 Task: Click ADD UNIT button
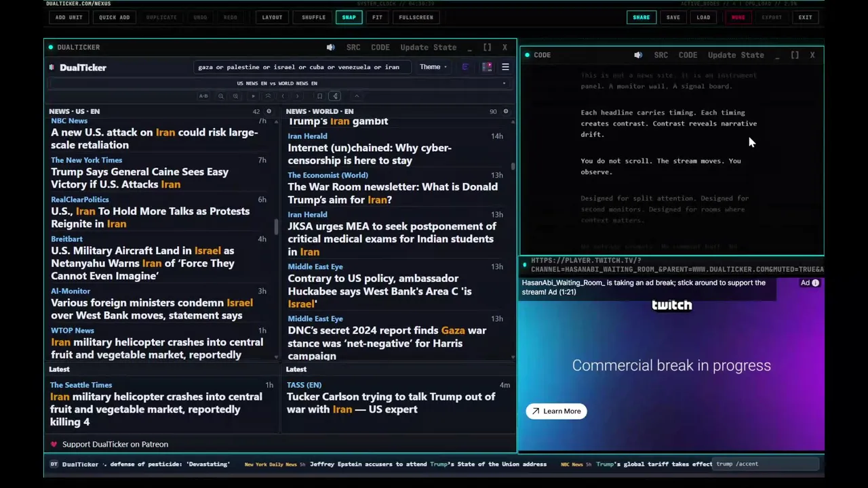(x=68, y=18)
